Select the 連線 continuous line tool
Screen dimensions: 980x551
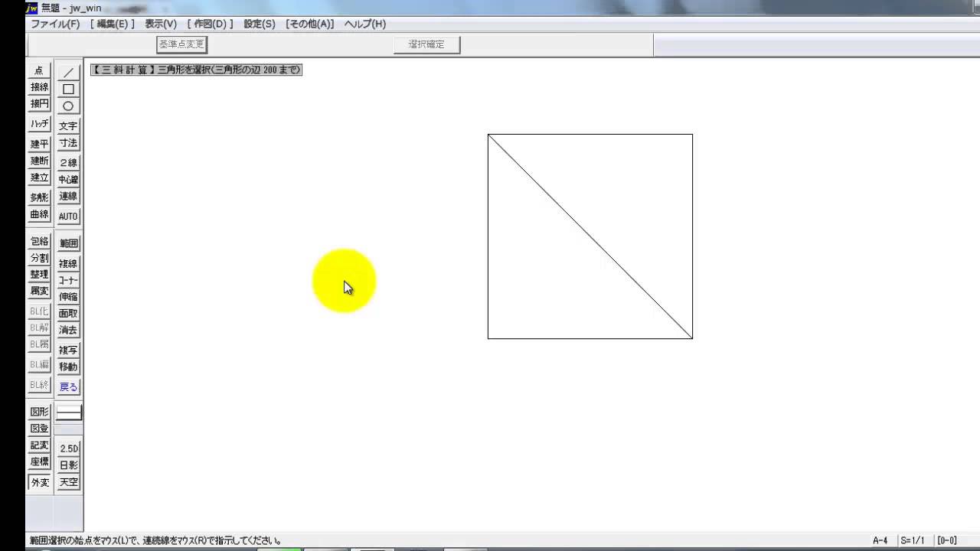[x=68, y=196]
